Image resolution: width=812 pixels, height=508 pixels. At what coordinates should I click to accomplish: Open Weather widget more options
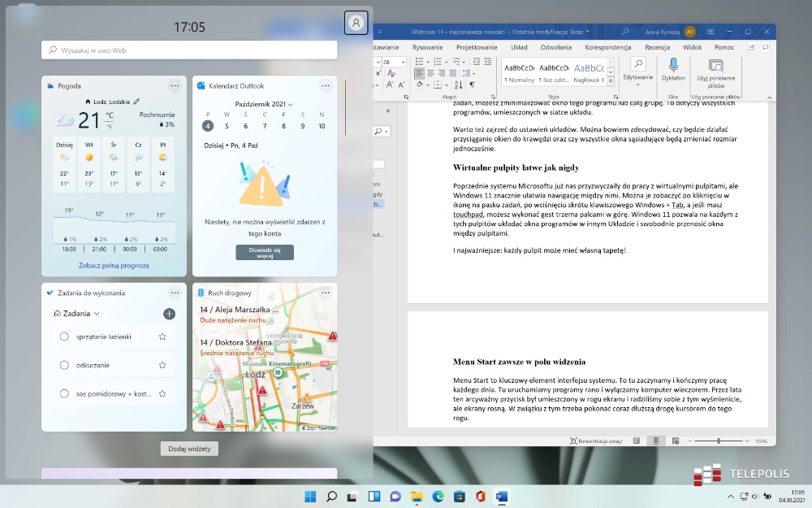(175, 85)
